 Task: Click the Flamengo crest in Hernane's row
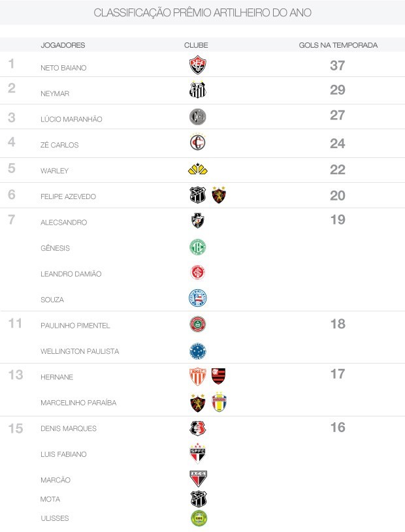218,376
